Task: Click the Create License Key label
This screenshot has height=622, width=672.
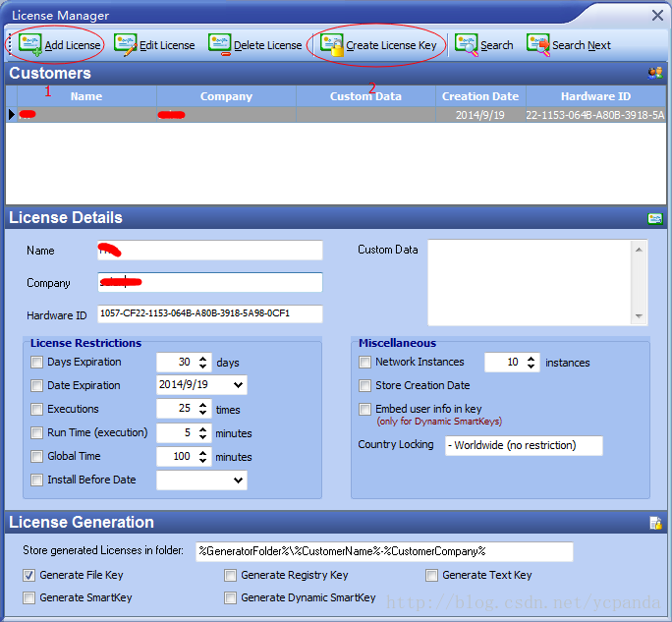Action: tap(391, 45)
